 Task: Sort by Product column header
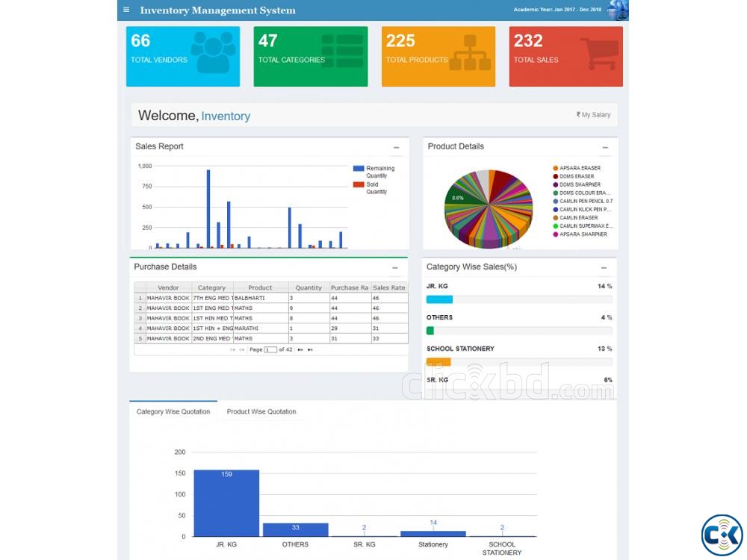click(261, 287)
